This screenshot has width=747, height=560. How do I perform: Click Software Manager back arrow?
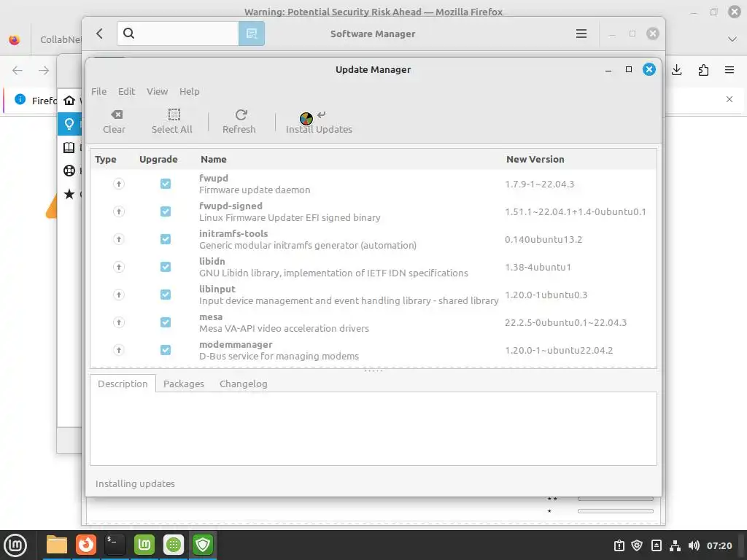pos(99,34)
